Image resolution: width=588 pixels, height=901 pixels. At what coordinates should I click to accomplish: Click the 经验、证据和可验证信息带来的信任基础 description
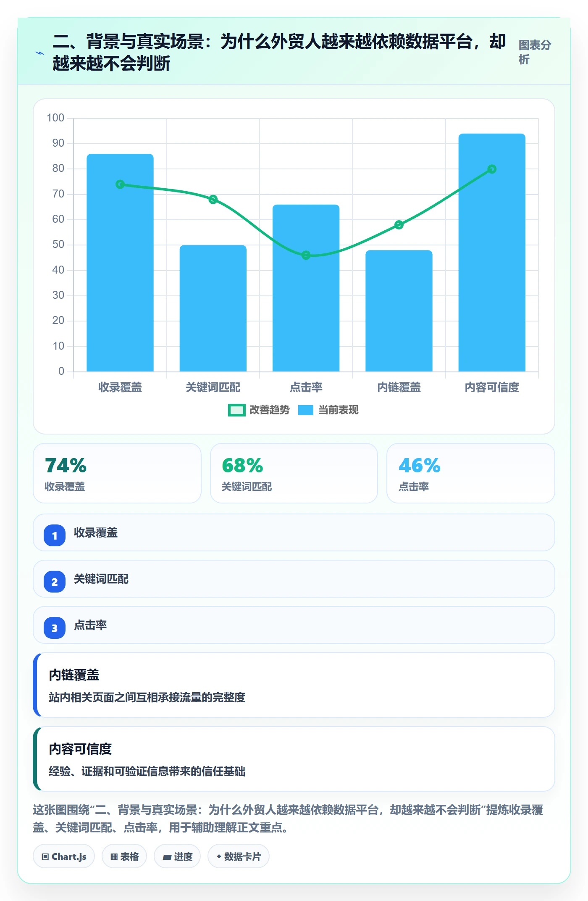[147, 772]
